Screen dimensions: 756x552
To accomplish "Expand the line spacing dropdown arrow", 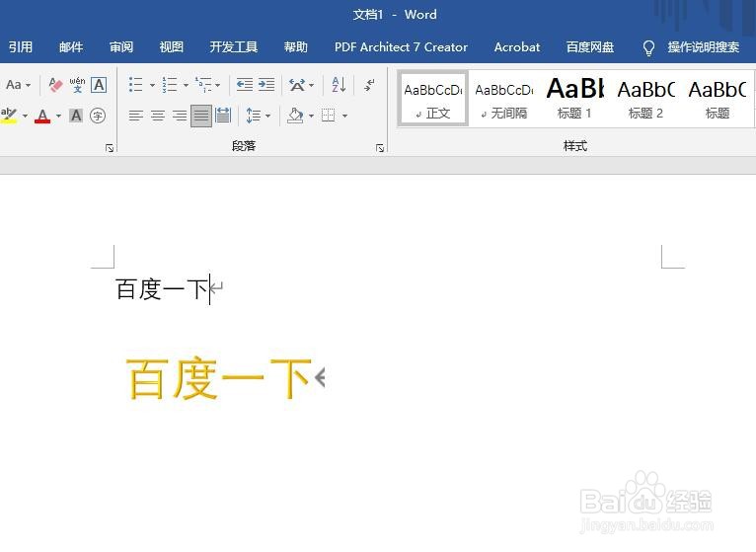I will (267, 116).
